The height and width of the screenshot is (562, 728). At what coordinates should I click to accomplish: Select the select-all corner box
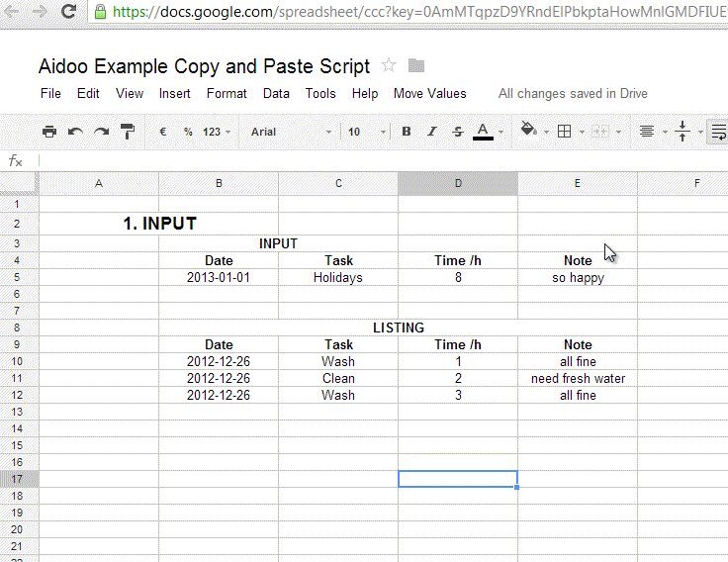[19, 183]
